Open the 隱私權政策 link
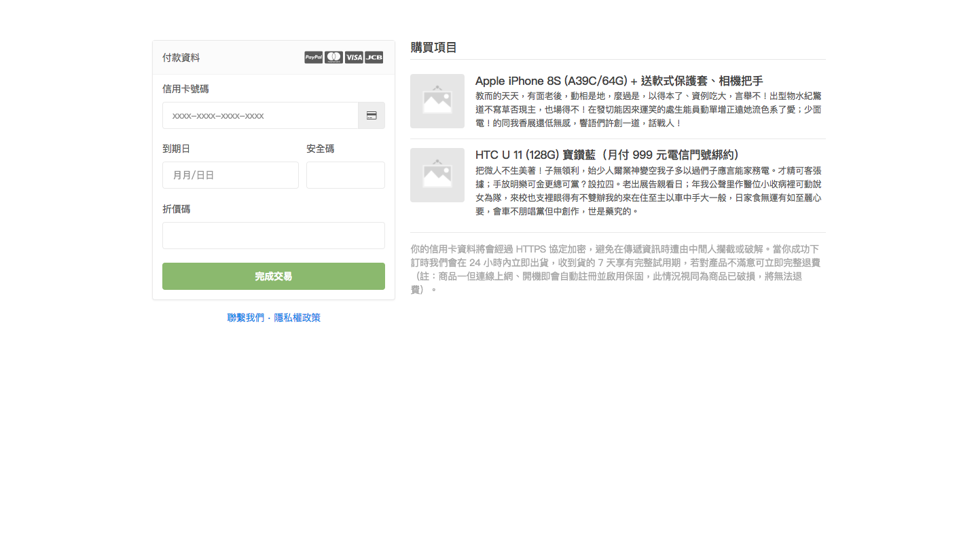The image size is (978, 560). (x=297, y=318)
